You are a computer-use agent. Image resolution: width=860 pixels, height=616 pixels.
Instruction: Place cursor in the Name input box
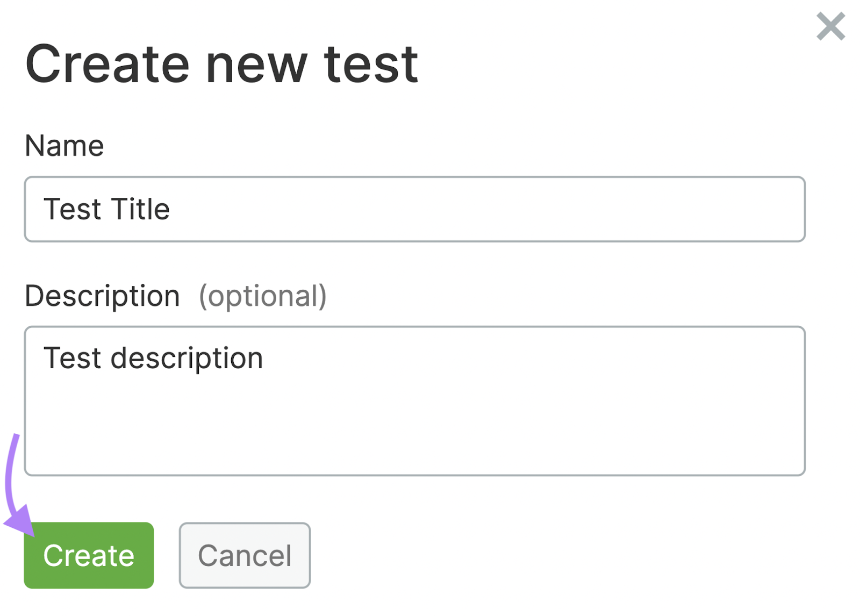[414, 209]
